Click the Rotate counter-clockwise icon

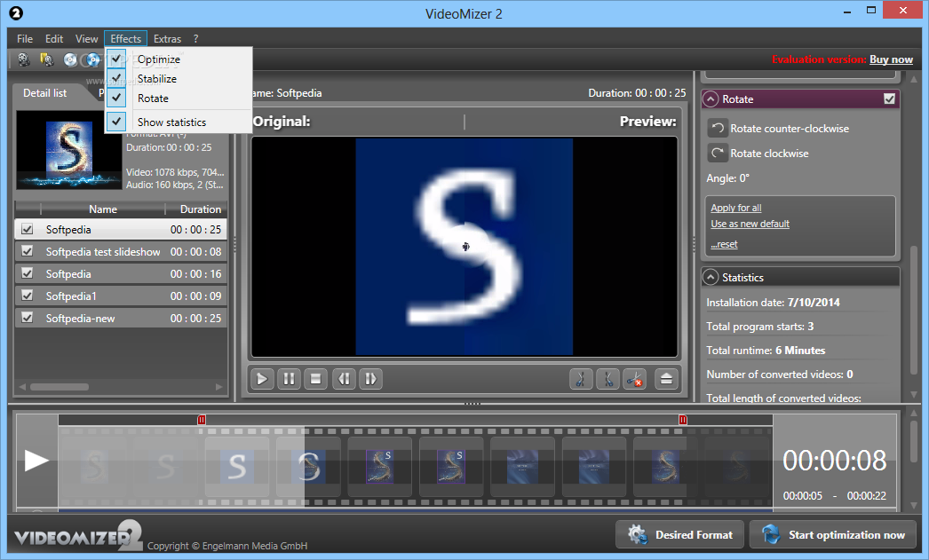[718, 129]
